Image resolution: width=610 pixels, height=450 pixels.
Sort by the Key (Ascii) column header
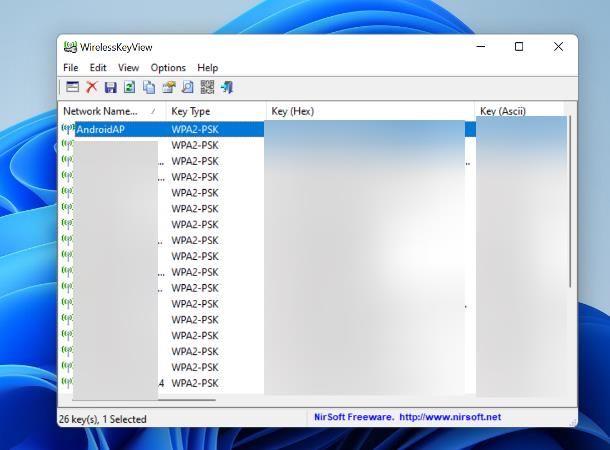click(519, 111)
